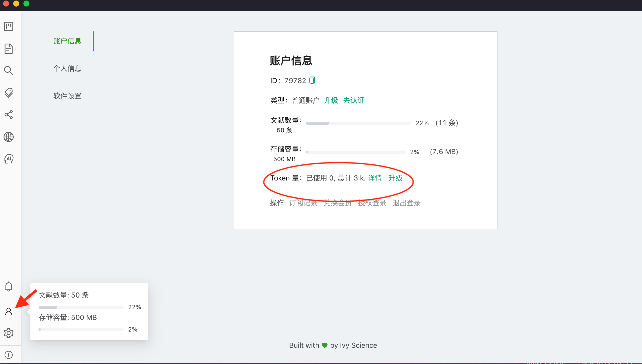The height and width of the screenshot is (364, 642).
Task: Click the 去认证 link
Action: pos(354,100)
